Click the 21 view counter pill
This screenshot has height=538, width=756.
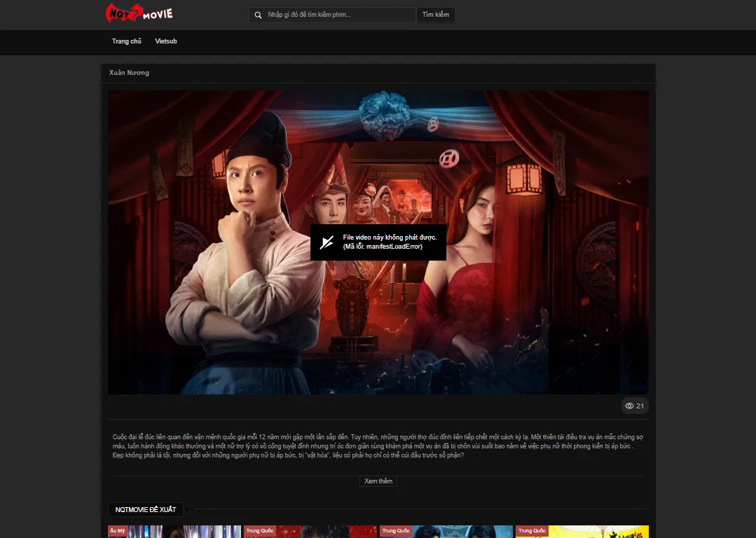tap(634, 406)
